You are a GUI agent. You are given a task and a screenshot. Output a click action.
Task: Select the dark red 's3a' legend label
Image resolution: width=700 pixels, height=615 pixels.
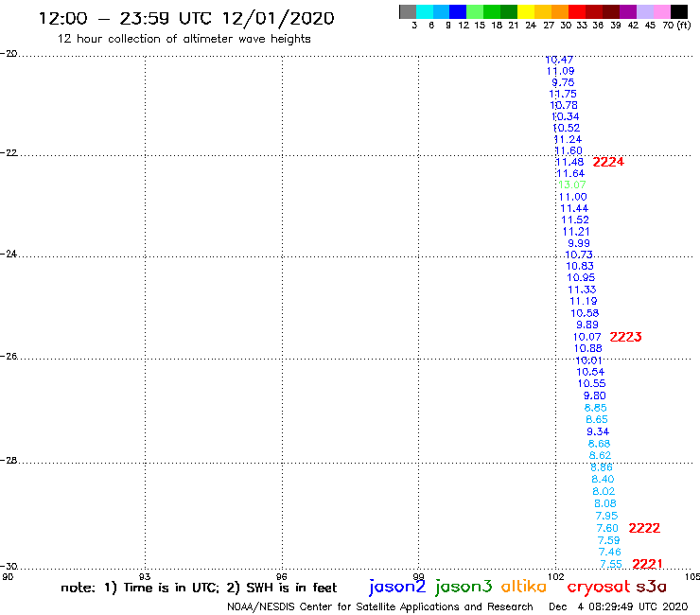click(652, 587)
